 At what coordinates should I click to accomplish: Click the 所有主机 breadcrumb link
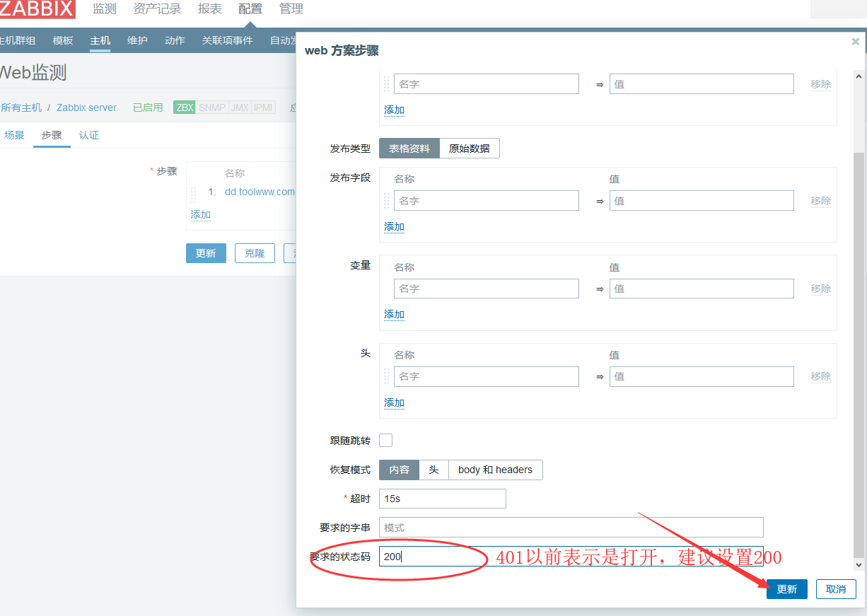pos(21,107)
